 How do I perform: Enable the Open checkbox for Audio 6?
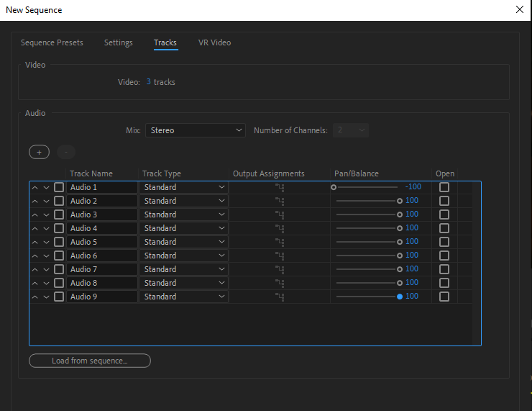click(444, 256)
